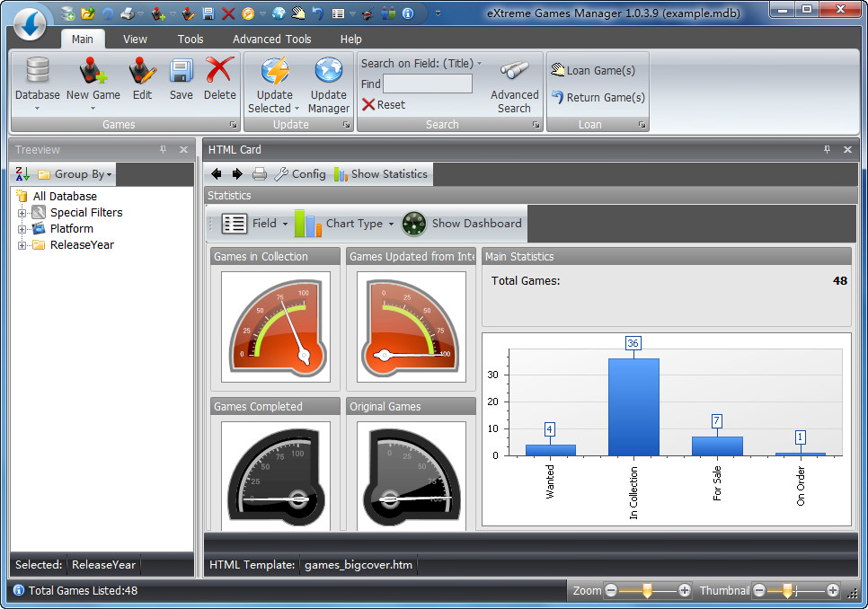
Task: Expand the Special Filters tree node
Action: pyautogui.click(x=22, y=213)
